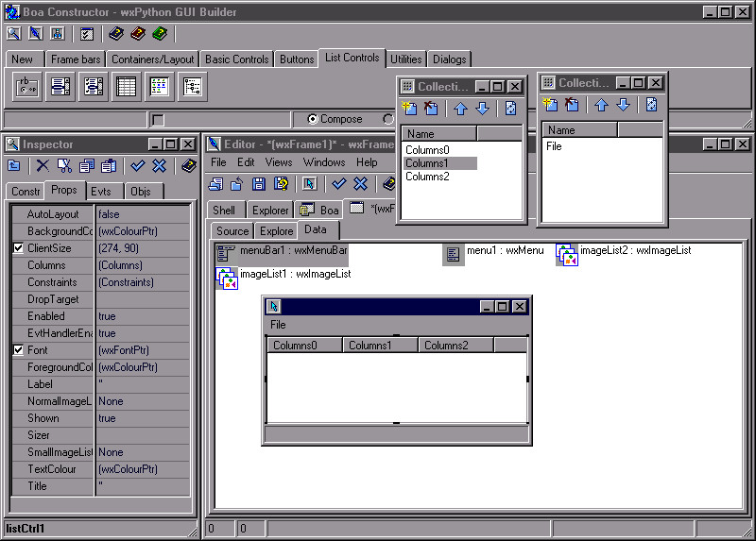
Task: Click the Inspector cancel cross icon
Action: [x=160, y=166]
